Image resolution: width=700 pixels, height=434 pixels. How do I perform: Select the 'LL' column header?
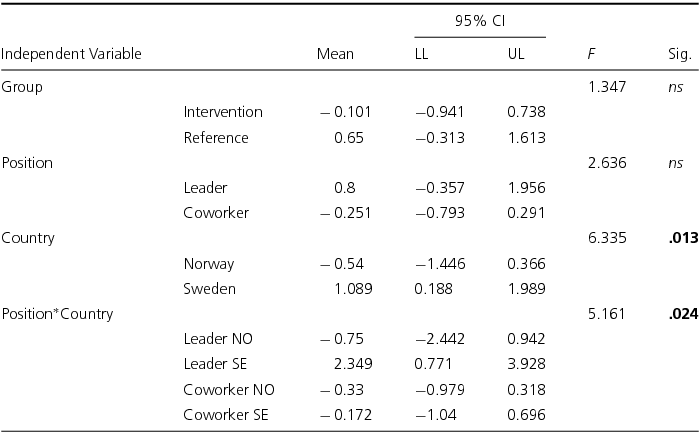pos(422,54)
